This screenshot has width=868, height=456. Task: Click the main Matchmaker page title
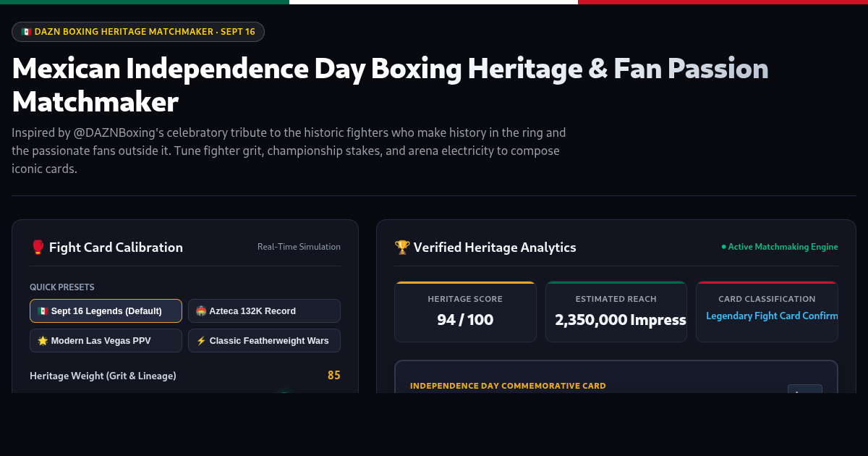(x=390, y=85)
